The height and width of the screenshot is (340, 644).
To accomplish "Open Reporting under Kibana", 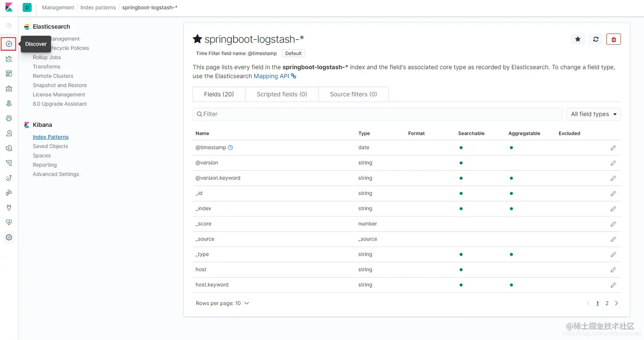I will (45, 165).
